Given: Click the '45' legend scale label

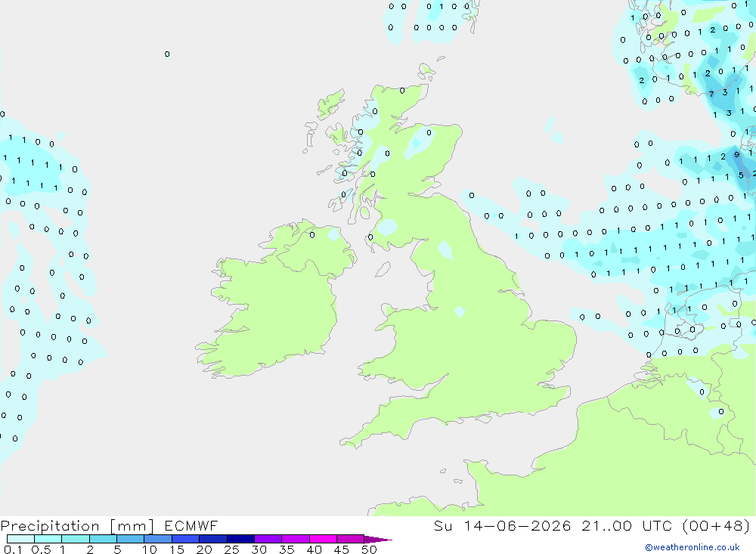Looking at the screenshot, I should (342, 549).
